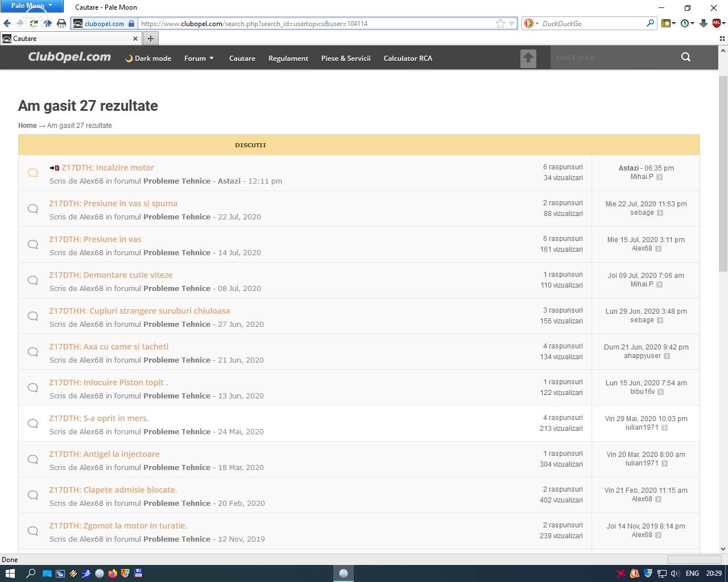The image size is (728, 582).
Task: Open the Adblock ABL extension menu
Action: coord(719,23)
